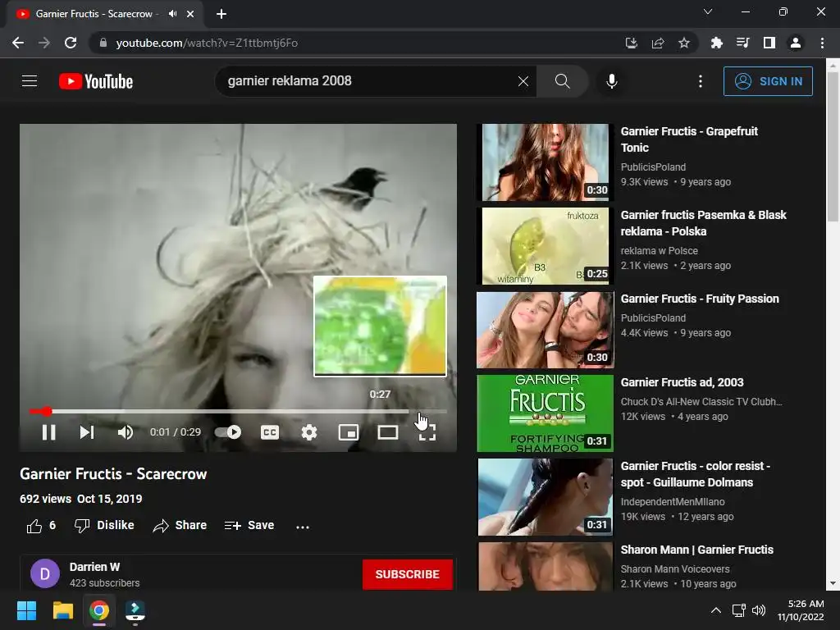Open a new browser tab
Screen dimensions: 840x630
(221, 14)
